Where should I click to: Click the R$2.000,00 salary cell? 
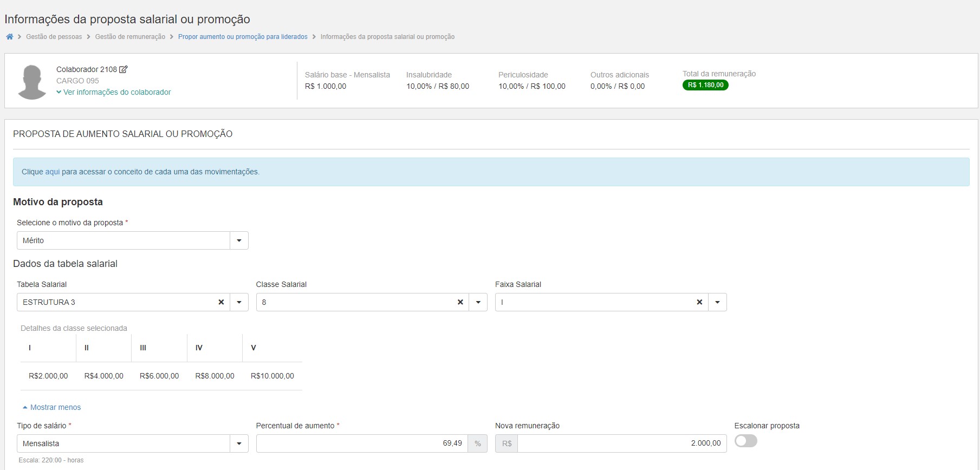coord(48,376)
